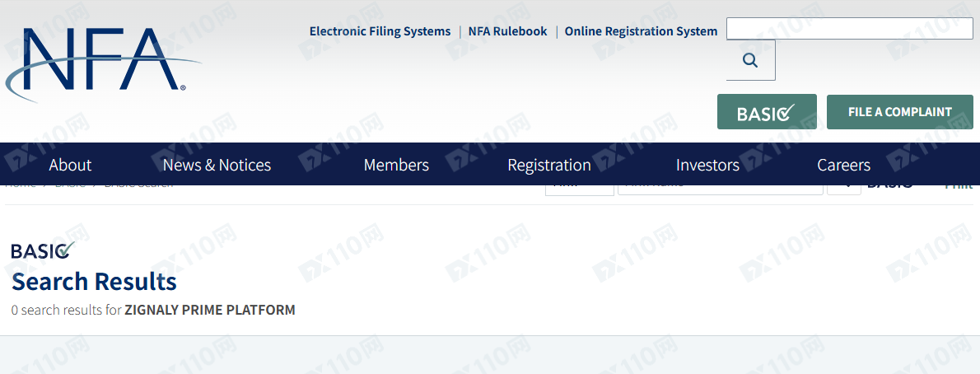The height and width of the screenshot is (374, 980).
Task: Go to the Online Registration System
Action: pyautogui.click(x=641, y=31)
